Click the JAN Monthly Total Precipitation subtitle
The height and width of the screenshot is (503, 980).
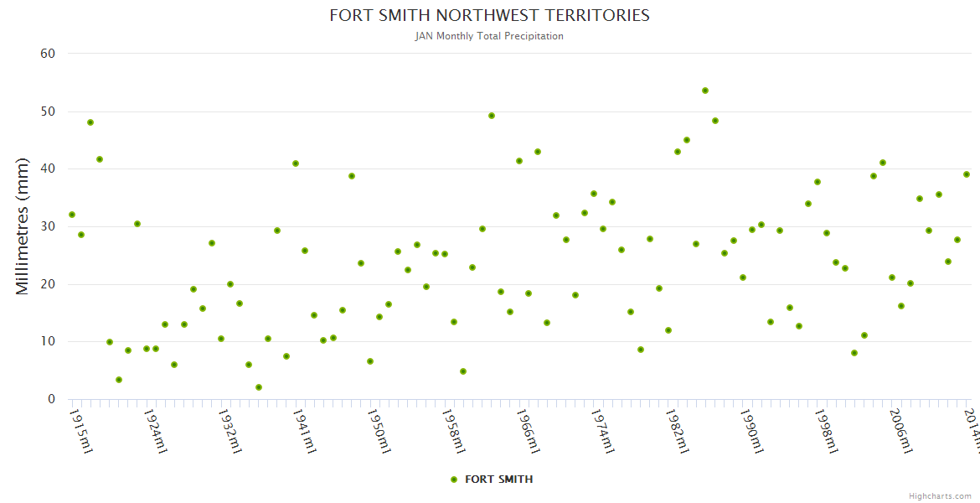click(489, 36)
